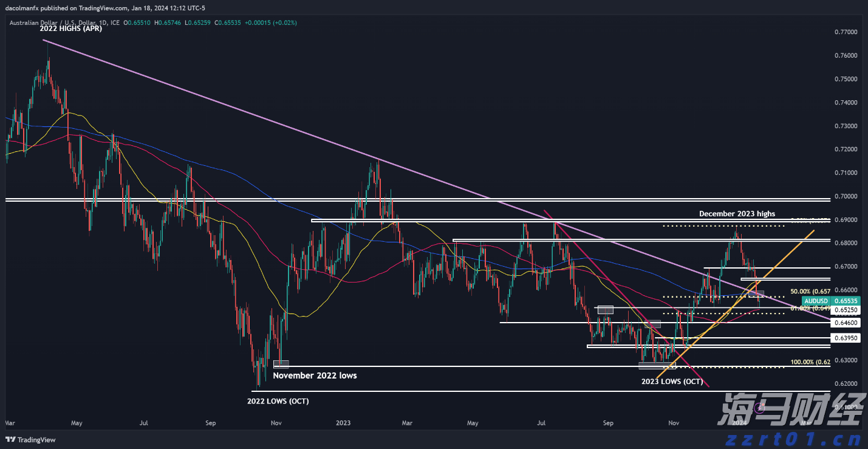Image resolution: width=868 pixels, height=449 pixels.
Task: Click the gray box at November 2022 lows
Action: pyautogui.click(x=281, y=364)
